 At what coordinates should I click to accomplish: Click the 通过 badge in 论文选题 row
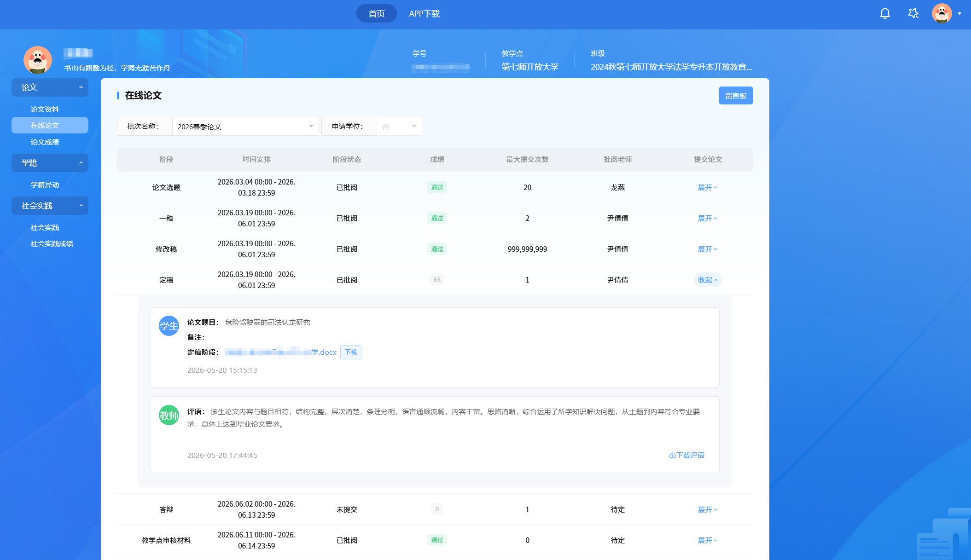click(437, 187)
